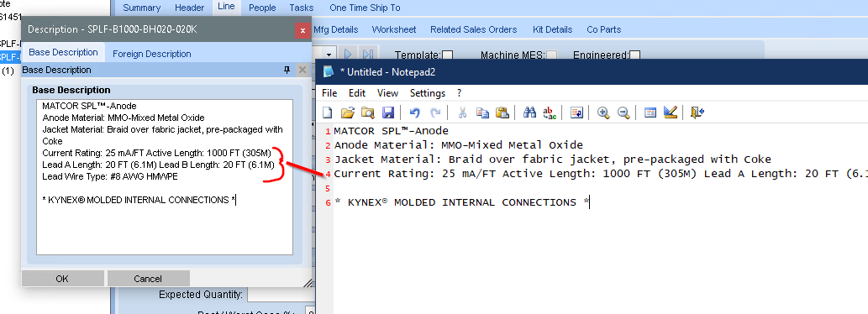Zoom out the Notepad2 text
The width and height of the screenshot is (868, 314).
[623, 113]
